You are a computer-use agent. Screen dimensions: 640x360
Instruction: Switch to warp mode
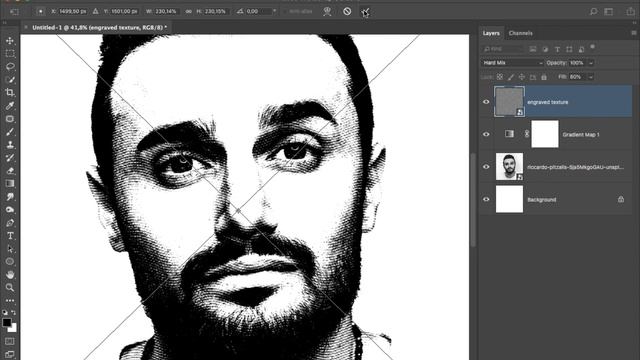327,11
